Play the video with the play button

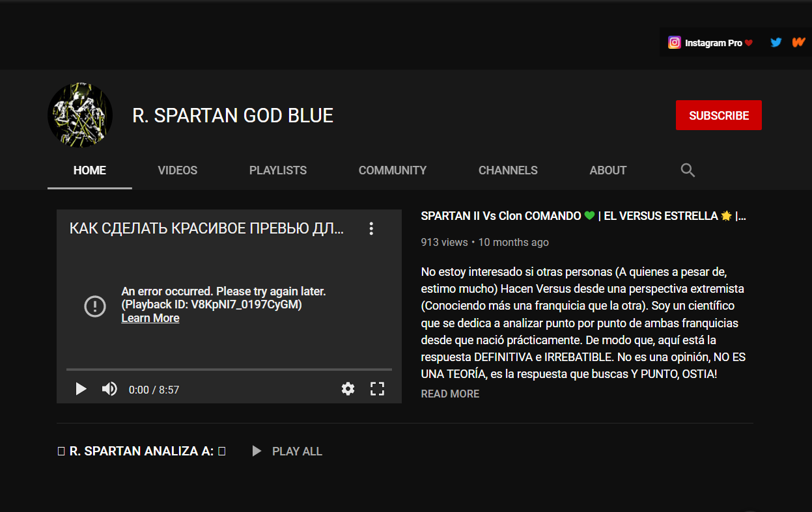(81, 389)
